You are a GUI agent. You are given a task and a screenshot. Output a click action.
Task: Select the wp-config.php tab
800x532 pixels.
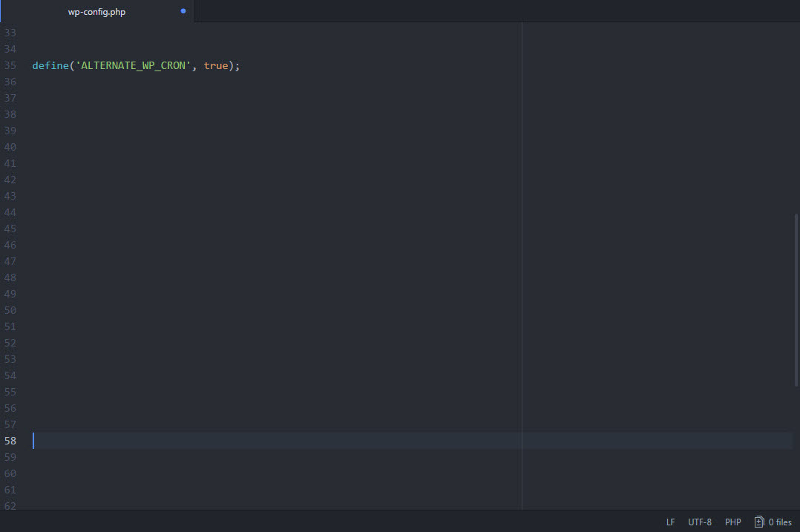[x=97, y=11]
